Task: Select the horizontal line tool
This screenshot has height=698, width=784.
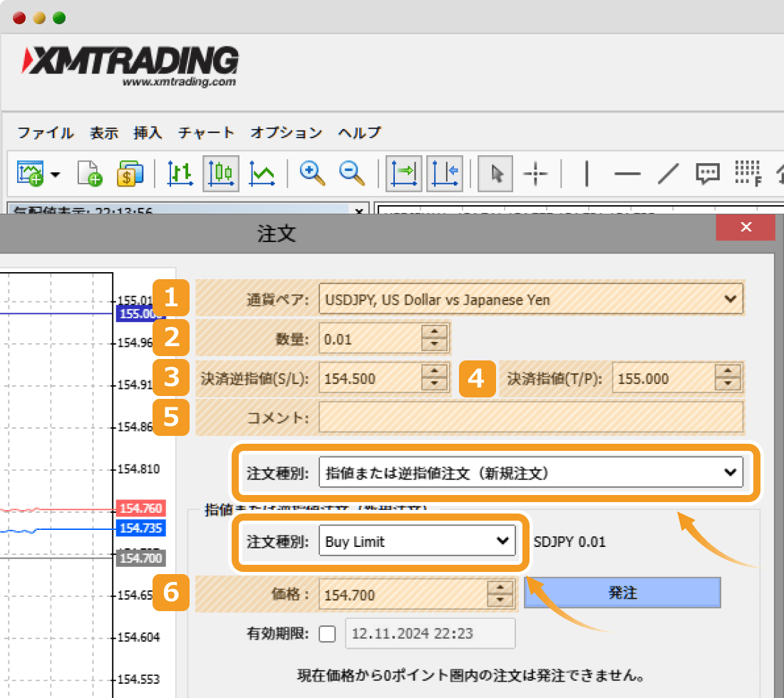Action: 627,174
